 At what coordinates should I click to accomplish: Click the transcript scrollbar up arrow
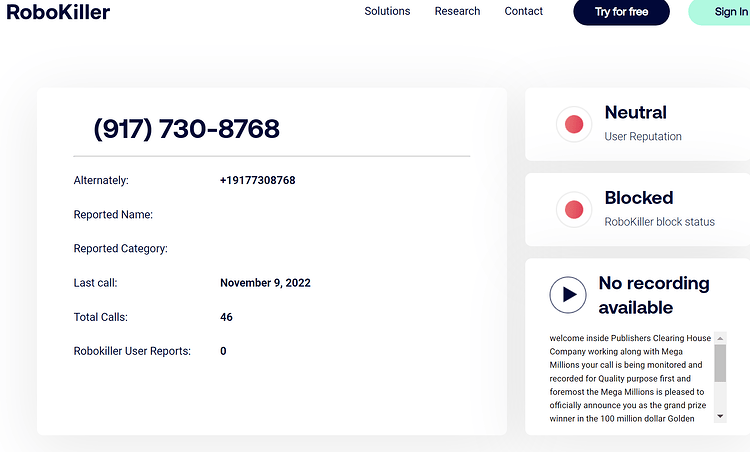(x=720, y=338)
